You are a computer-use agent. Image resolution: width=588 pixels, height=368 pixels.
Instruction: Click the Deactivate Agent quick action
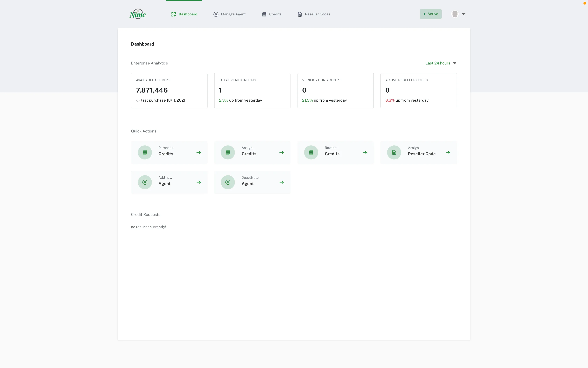(252, 182)
